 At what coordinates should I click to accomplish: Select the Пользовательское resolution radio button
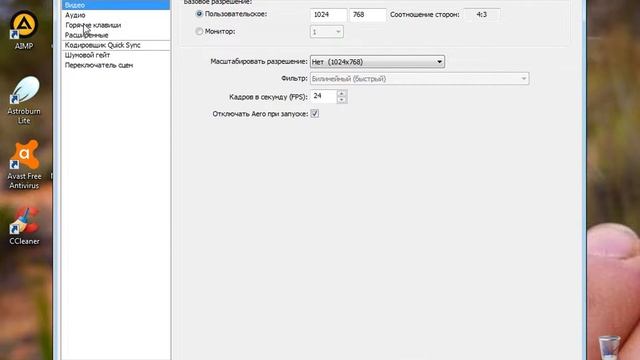(x=199, y=14)
